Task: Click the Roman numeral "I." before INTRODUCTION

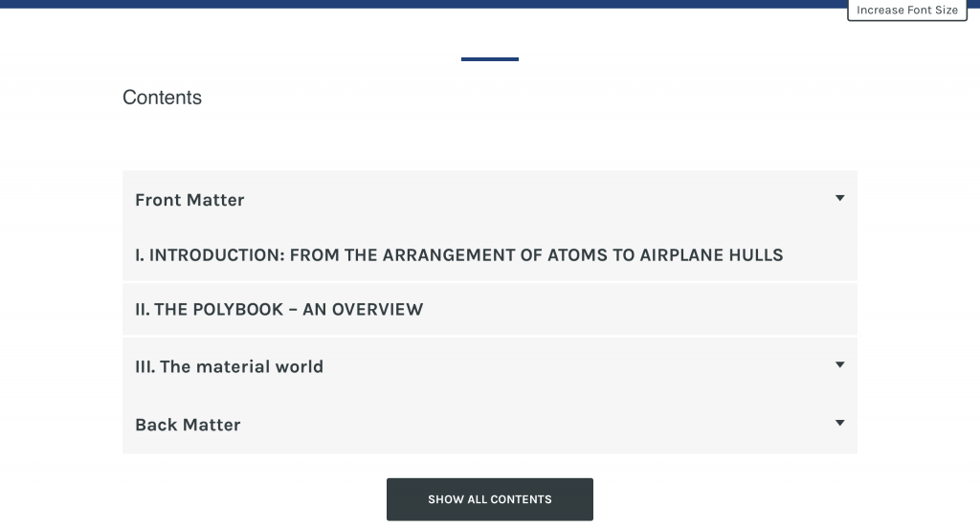Action: tap(140, 254)
